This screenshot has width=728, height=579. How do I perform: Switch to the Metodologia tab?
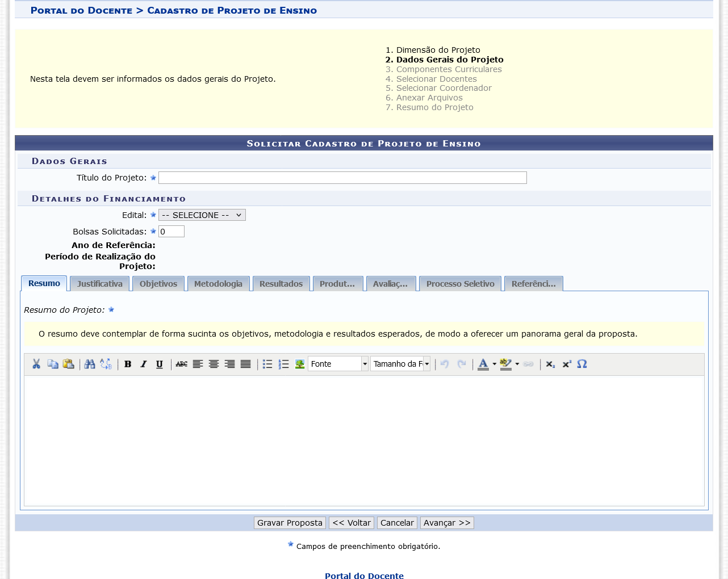pyautogui.click(x=218, y=284)
